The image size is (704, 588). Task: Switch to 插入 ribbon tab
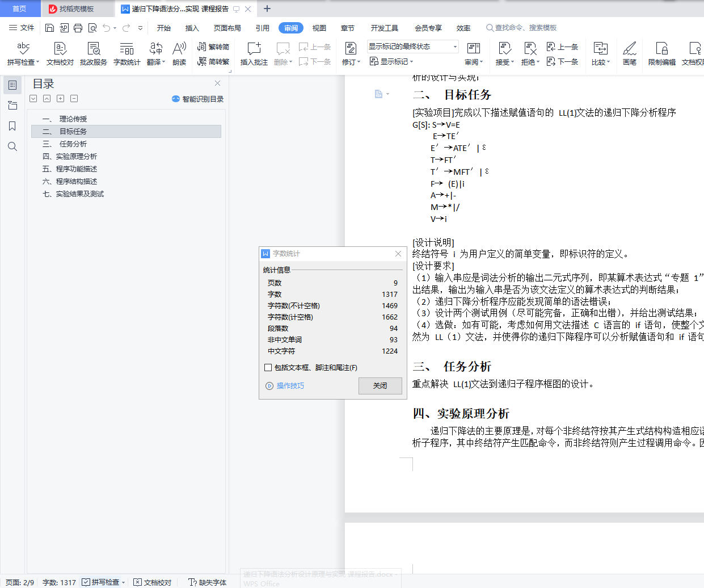pos(192,28)
